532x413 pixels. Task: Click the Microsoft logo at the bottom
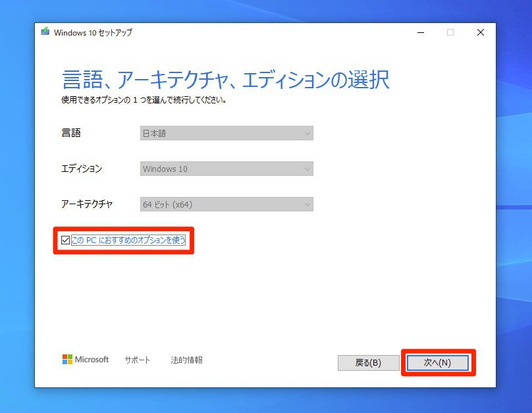coord(86,360)
